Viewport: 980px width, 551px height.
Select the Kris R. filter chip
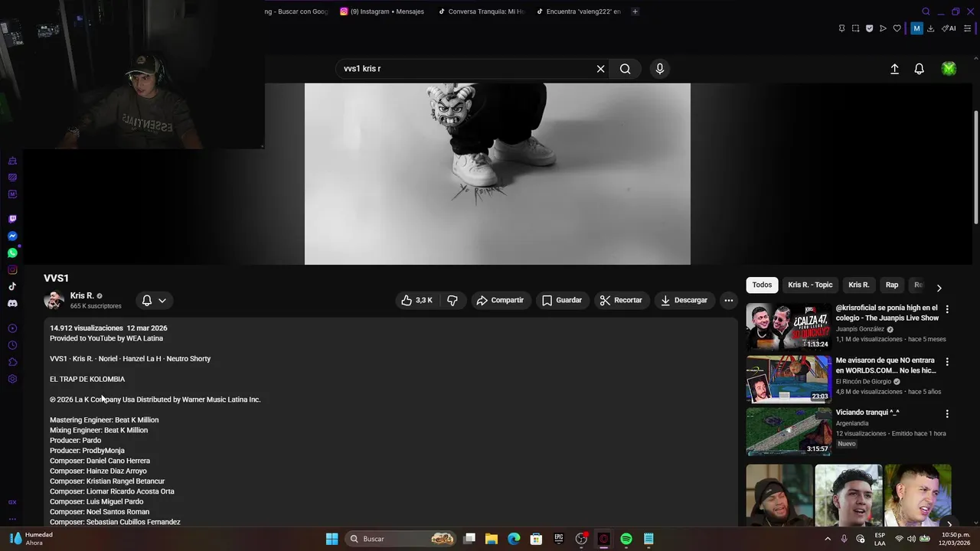click(859, 285)
